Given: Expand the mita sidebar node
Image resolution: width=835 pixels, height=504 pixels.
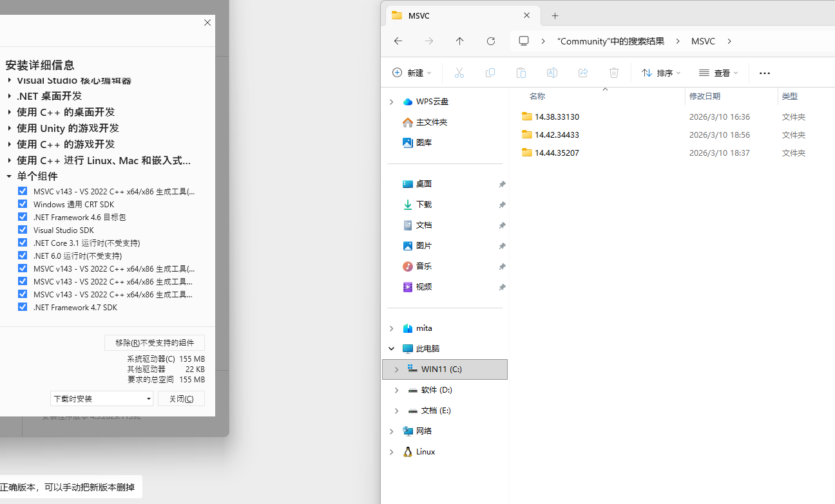Looking at the screenshot, I should pos(392,328).
